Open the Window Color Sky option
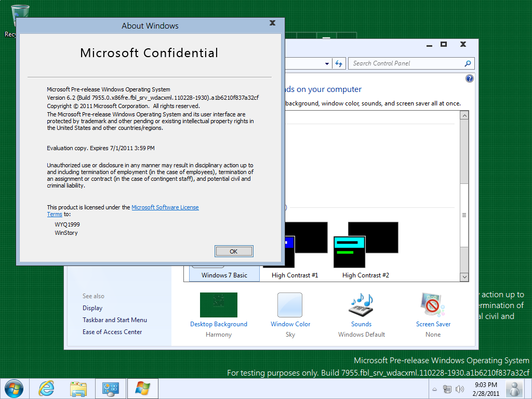The height and width of the screenshot is (399, 532). 290,305
